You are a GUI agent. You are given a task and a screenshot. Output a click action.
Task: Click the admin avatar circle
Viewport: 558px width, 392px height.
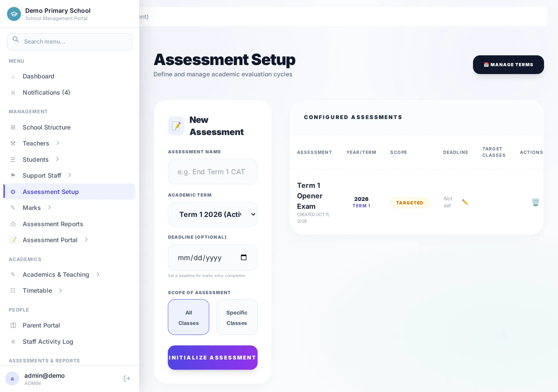[12, 379]
